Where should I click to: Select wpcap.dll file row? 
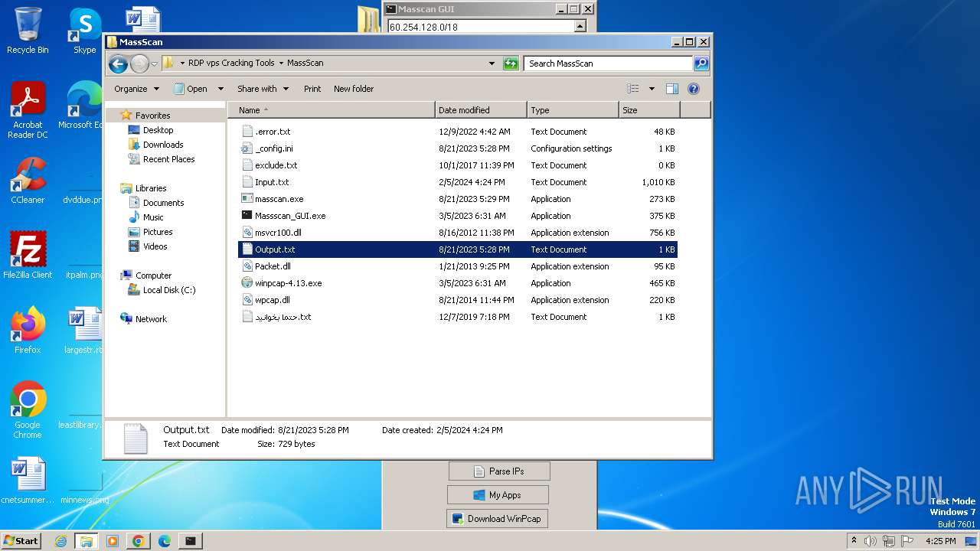(458, 300)
